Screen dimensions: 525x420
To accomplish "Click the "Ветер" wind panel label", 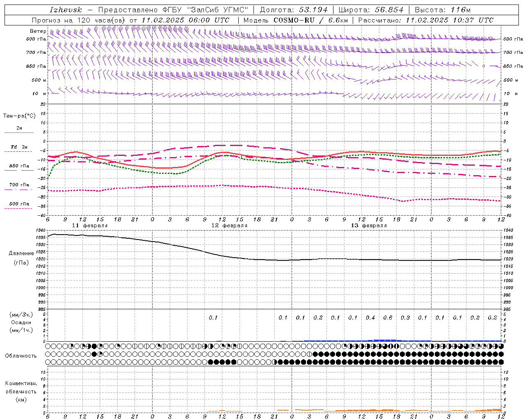I will coord(38,31).
